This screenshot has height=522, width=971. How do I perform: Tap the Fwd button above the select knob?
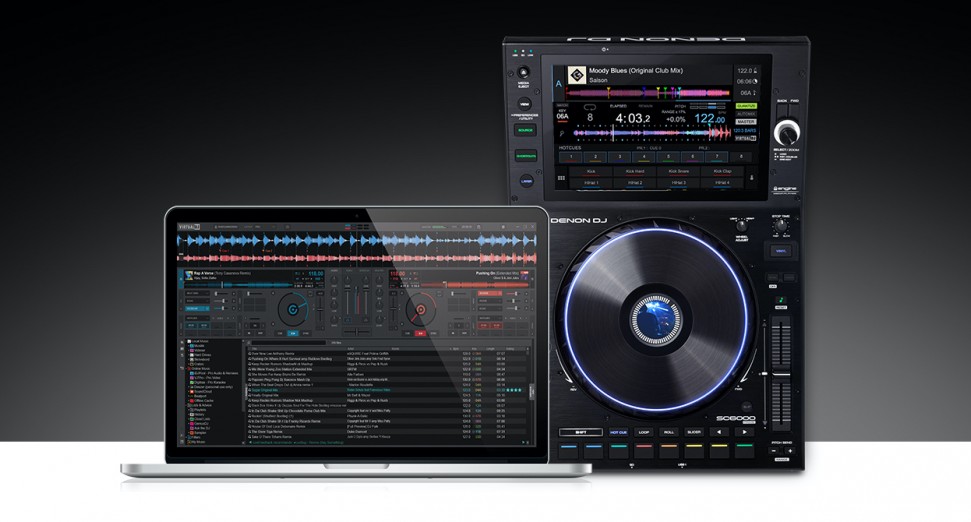pyautogui.click(x=795, y=112)
